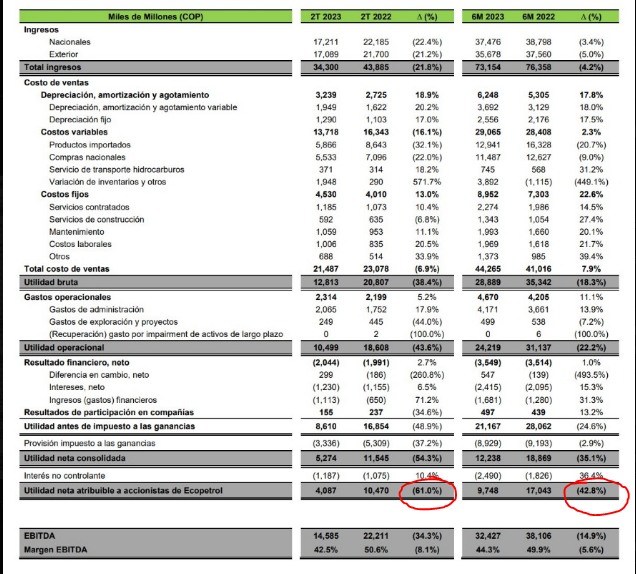636x574 pixels.
Task: Click attributable net profit value 4,087
Action: [326, 490]
